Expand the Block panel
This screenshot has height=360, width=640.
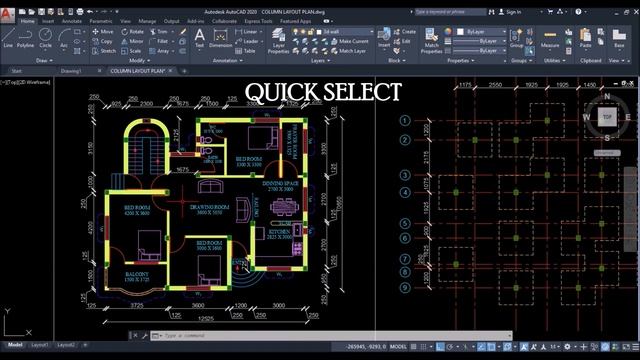397,60
